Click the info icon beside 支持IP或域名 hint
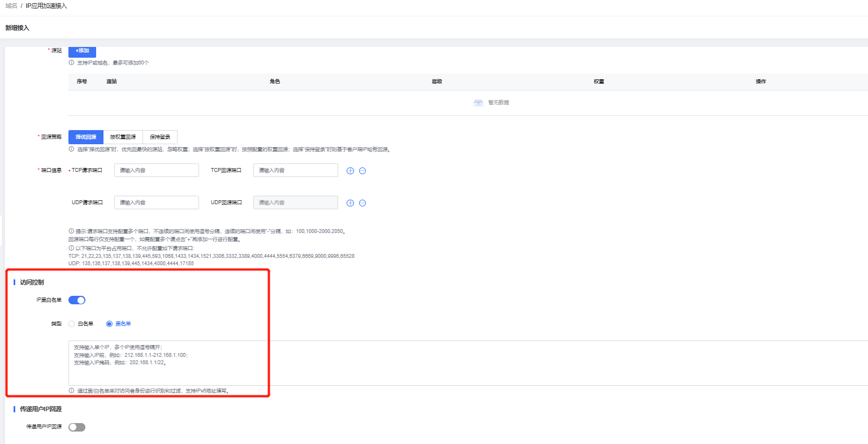Screen dimensions: 868x444 coord(71,63)
